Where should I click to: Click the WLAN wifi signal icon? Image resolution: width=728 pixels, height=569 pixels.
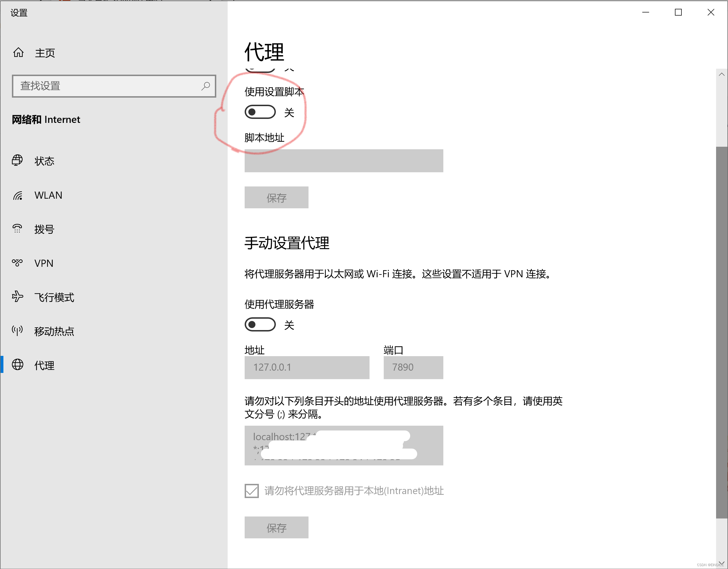(x=18, y=195)
